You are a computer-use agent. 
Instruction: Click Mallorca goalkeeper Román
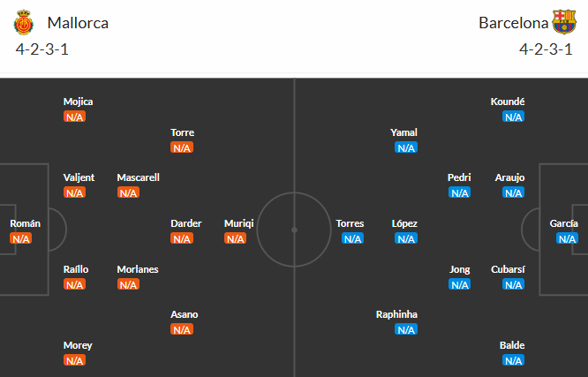coord(25,223)
